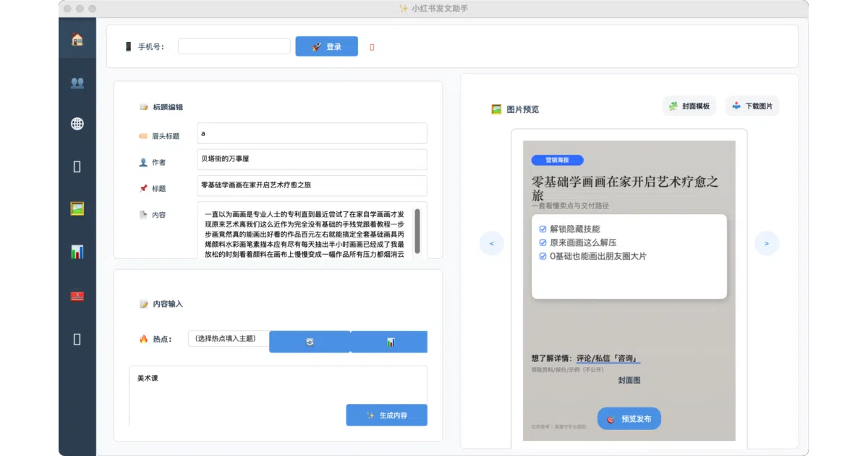The height and width of the screenshot is (456, 868).
Task: Click the person icon beside 作者
Action: pyautogui.click(x=143, y=162)
